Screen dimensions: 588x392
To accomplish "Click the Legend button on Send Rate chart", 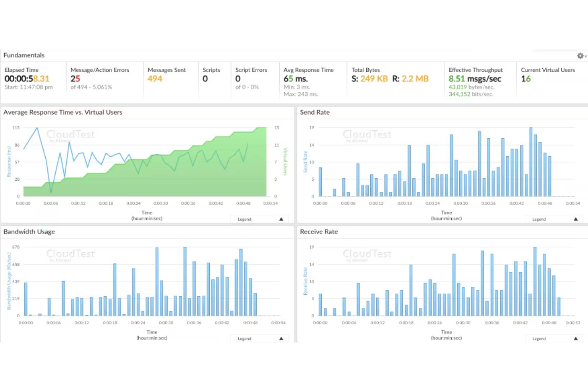I will 539,219.
